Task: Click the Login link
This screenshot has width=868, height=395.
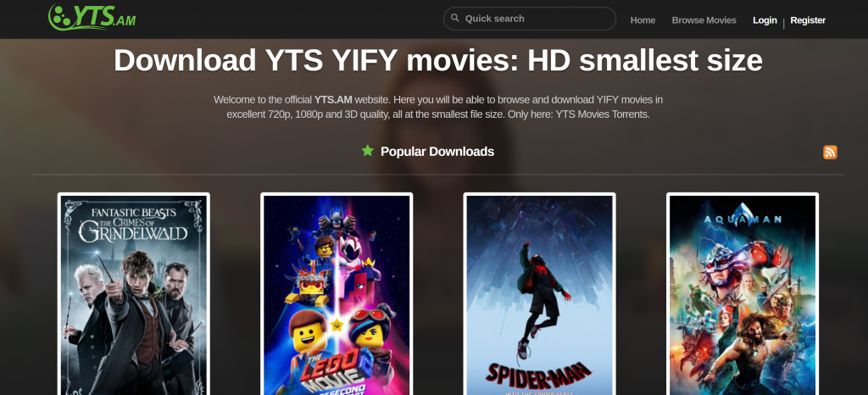Action: [x=765, y=19]
